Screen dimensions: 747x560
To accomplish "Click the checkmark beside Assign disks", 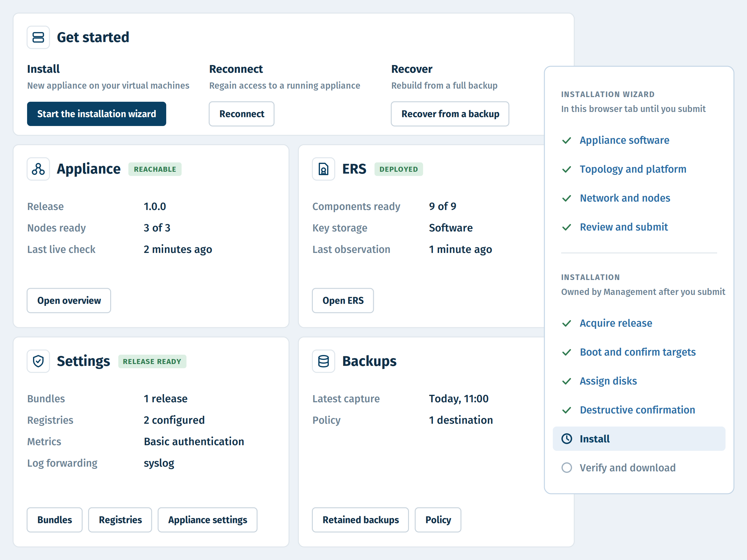I will pyautogui.click(x=567, y=381).
